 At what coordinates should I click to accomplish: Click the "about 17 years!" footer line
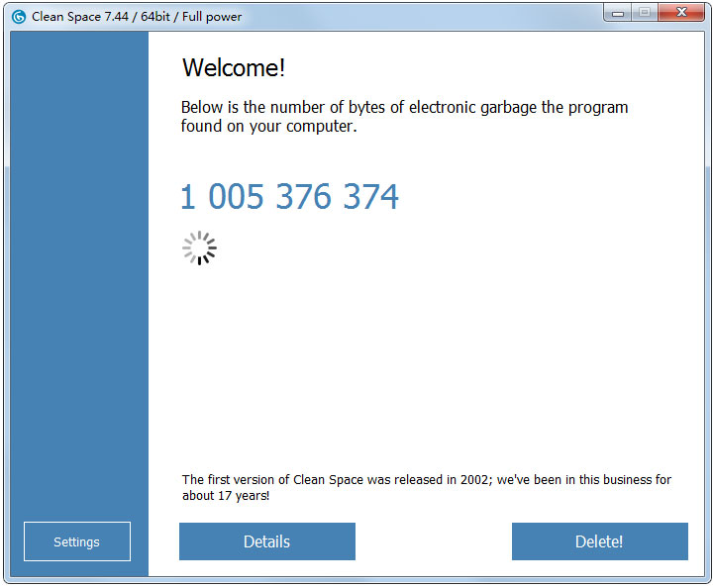[x=226, y=495]
